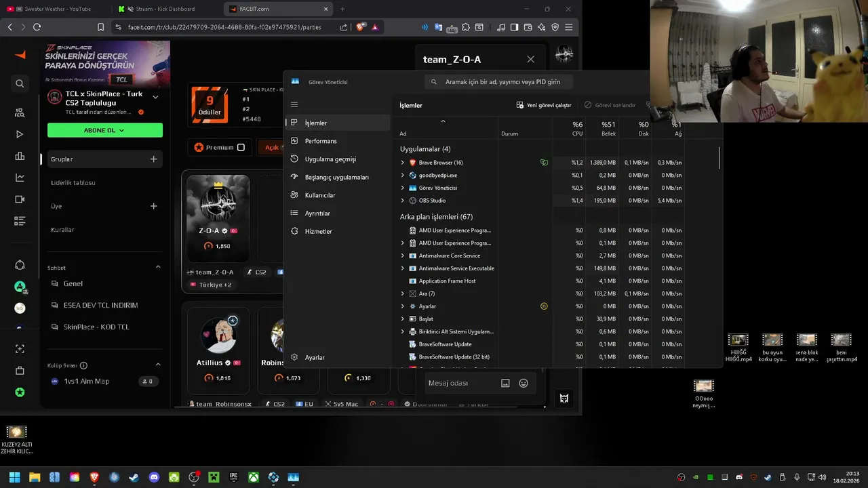Expand the OBS Studio process row

[x=402, y=201]
